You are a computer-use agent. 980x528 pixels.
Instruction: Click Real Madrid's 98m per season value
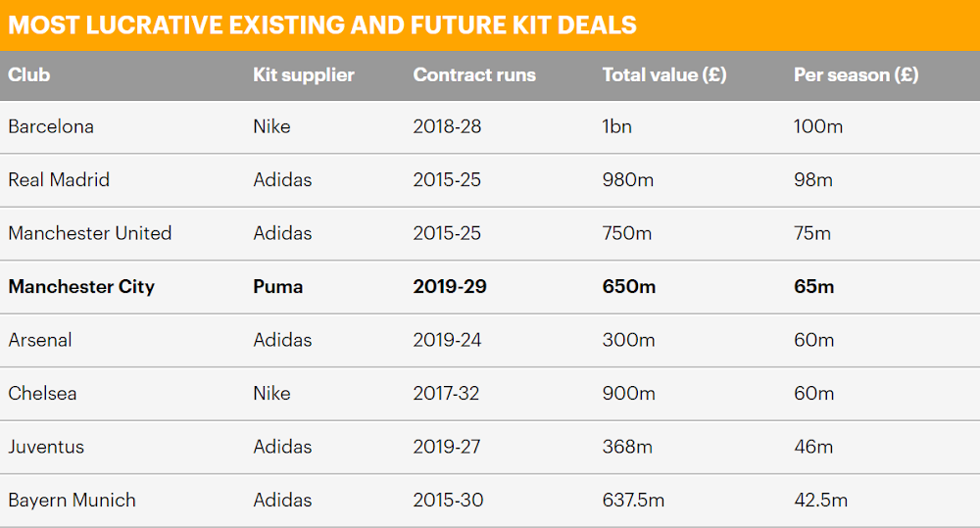point(813,180)
